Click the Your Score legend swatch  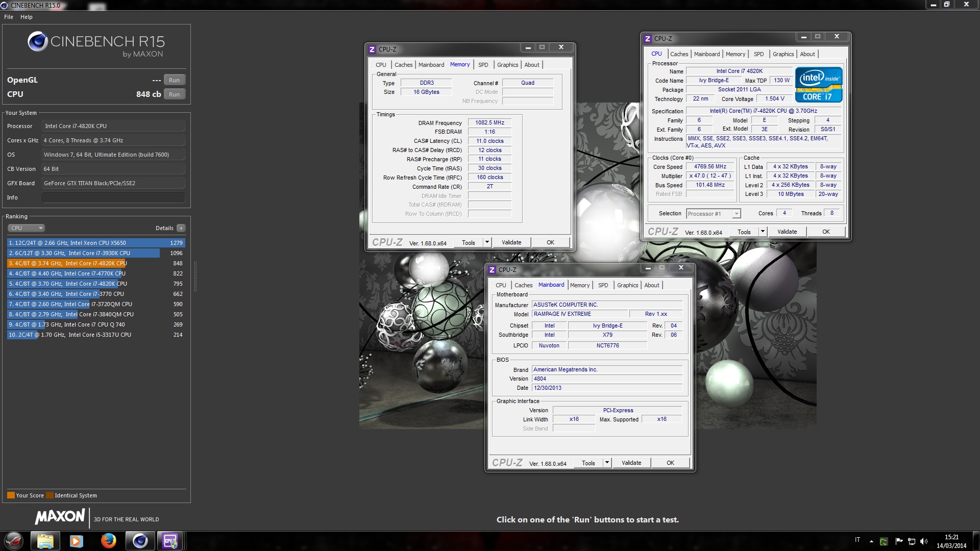pos(11,495)
